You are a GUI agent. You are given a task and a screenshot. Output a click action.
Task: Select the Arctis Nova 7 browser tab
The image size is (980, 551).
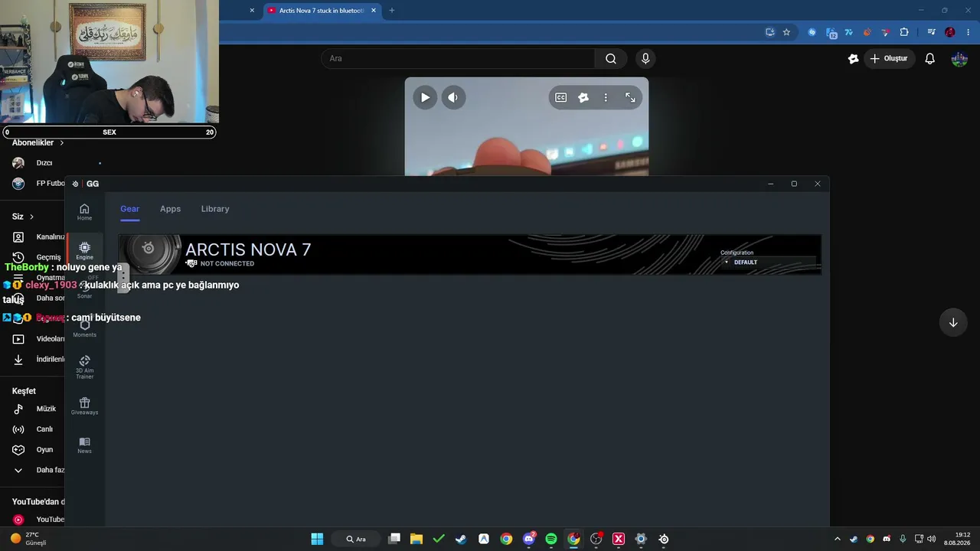[x=322, y=11]
